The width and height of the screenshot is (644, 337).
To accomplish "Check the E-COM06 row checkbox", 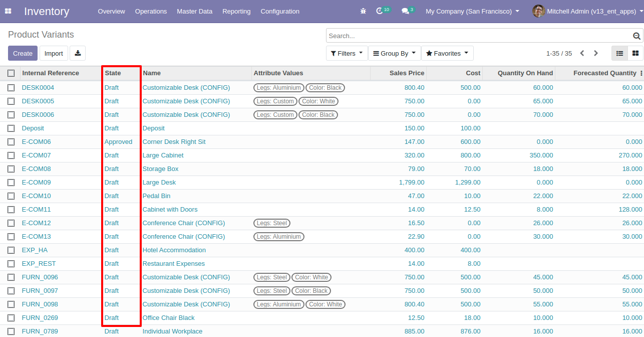I will [11, 142].
